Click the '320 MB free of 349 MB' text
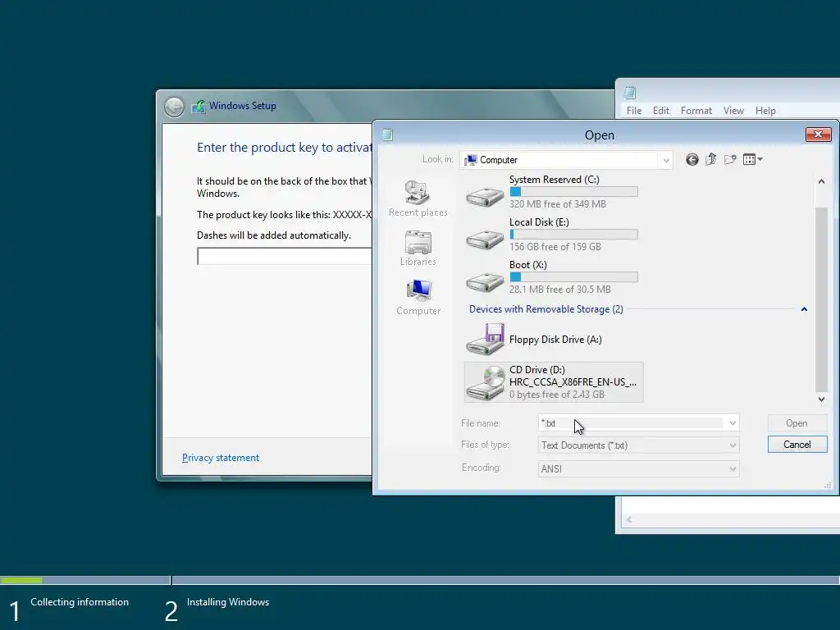 tap(558, 204)
